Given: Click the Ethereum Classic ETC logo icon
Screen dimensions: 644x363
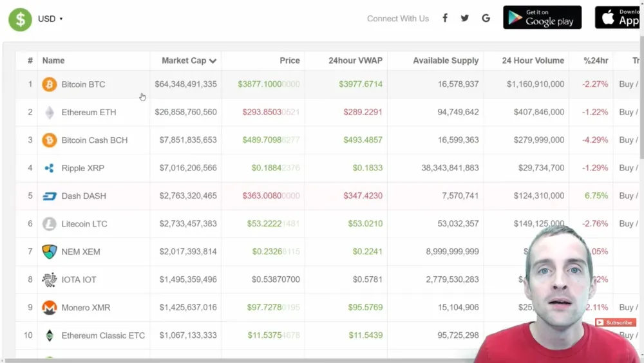Looking at the screenshot, I should click(x=50, y=335).
